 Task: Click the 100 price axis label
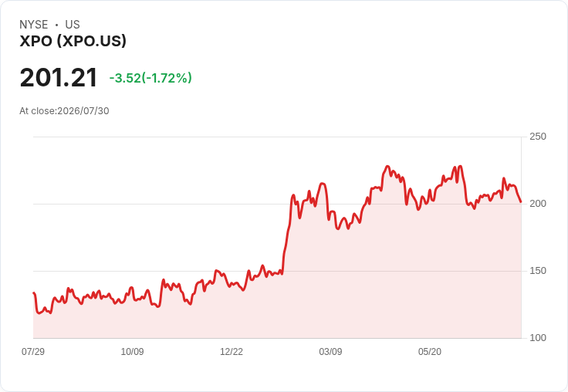538,338
